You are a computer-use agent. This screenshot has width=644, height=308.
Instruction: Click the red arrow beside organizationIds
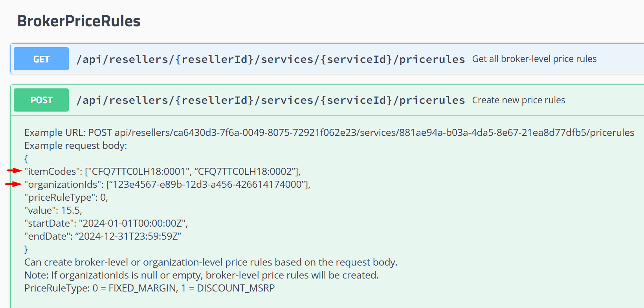[x=12, y=184]
